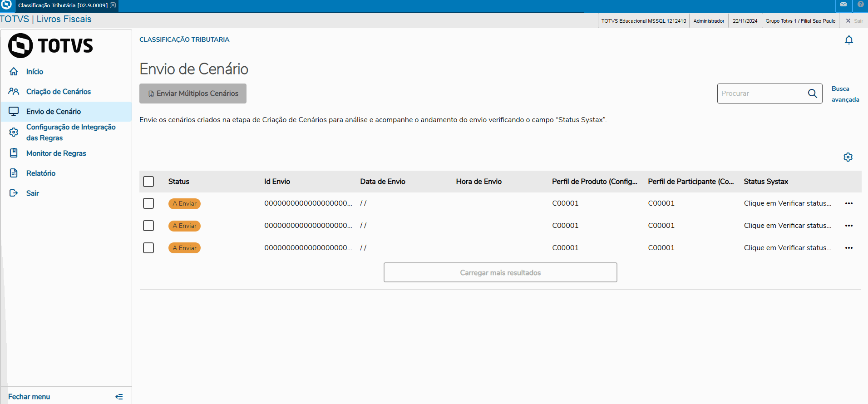Click the sidebar Sair exit icon
Image resolution: width=868 pixels, height=404 pixels.
pyautogui.click(x=14, y=193)
